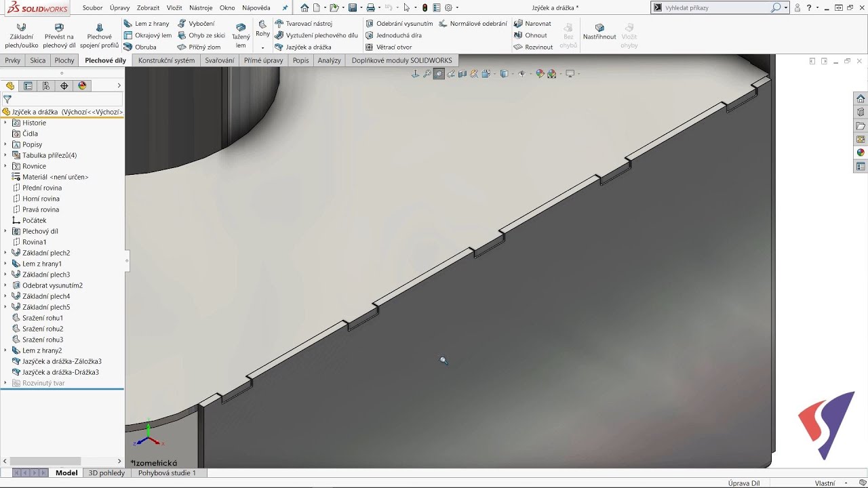Click Odebrání vysunutím cut tool
Image resolution: width=868 pixels, height=488 pixels.
pyautogui.click(x=399, y=24)
